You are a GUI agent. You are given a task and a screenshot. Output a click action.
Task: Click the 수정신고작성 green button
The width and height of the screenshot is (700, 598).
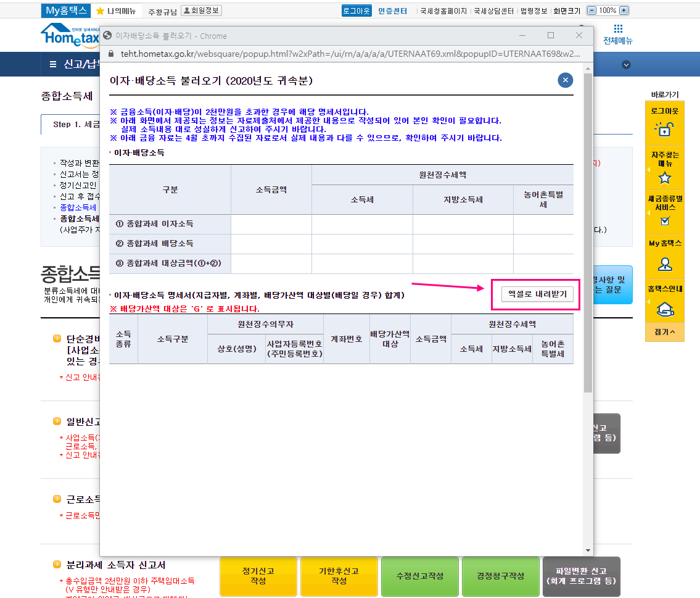[x=419, y=576]
